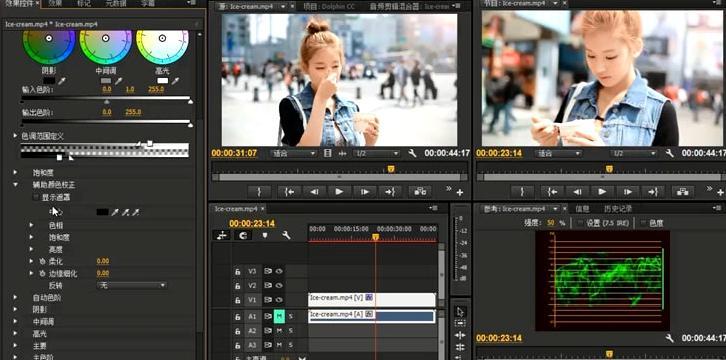Toggle lock on track V3

coord(238,272)
